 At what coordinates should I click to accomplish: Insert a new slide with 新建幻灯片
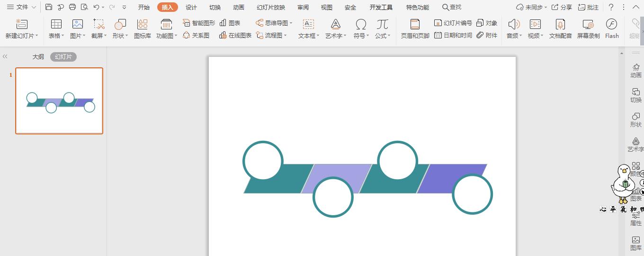click(x=21, y=29)
